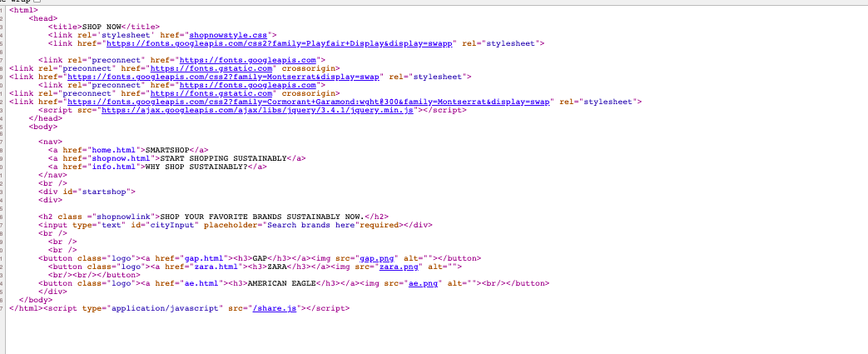Viewport: 868px width, 354px height.
Task: Click the AMERICAN EAGLE heading text
Action: click(x=282, y=283)
